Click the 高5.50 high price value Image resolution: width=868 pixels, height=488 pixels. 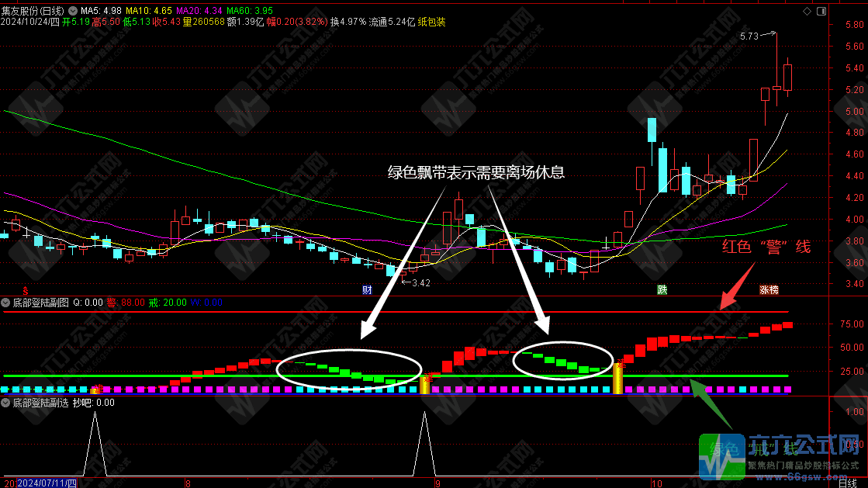[105, 22]
